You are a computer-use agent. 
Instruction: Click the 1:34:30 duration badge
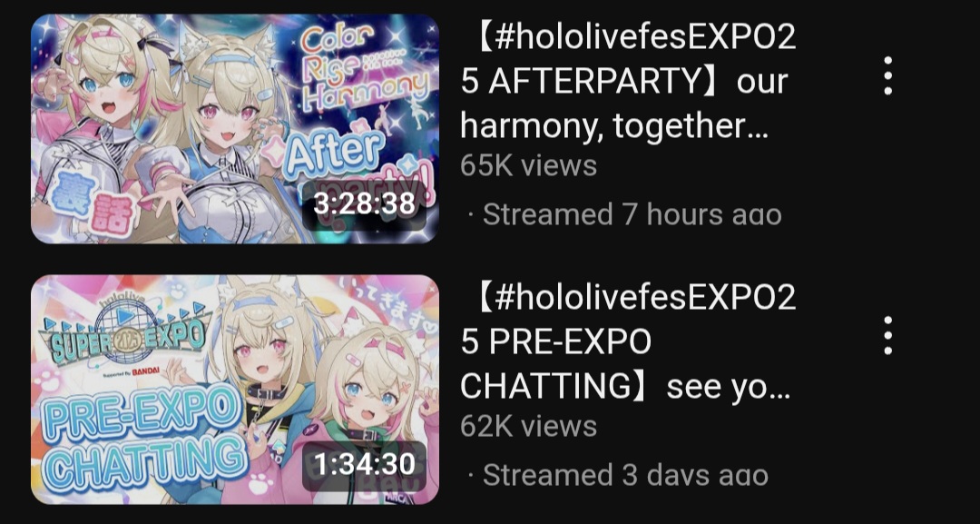tap(365, 465)
